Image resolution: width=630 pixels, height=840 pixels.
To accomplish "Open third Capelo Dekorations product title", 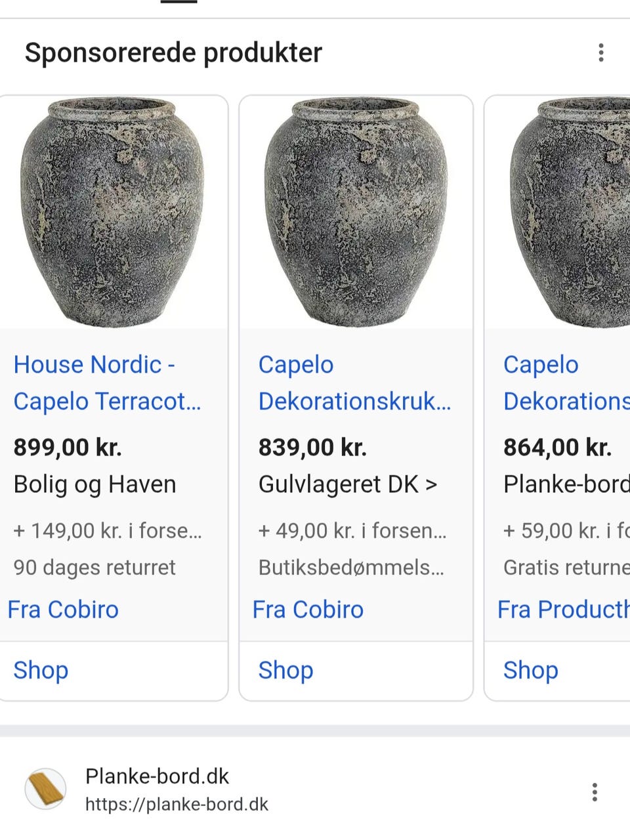I will [566, 383].
